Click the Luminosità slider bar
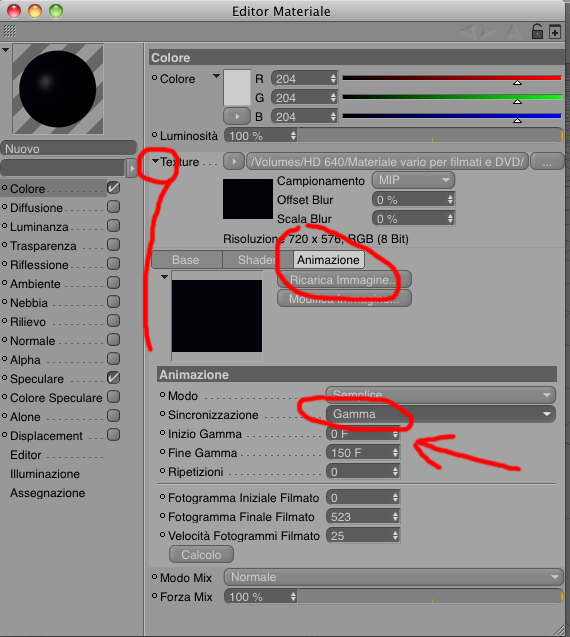The height and width of the screenshot is (637, 570). coord(430,136)
